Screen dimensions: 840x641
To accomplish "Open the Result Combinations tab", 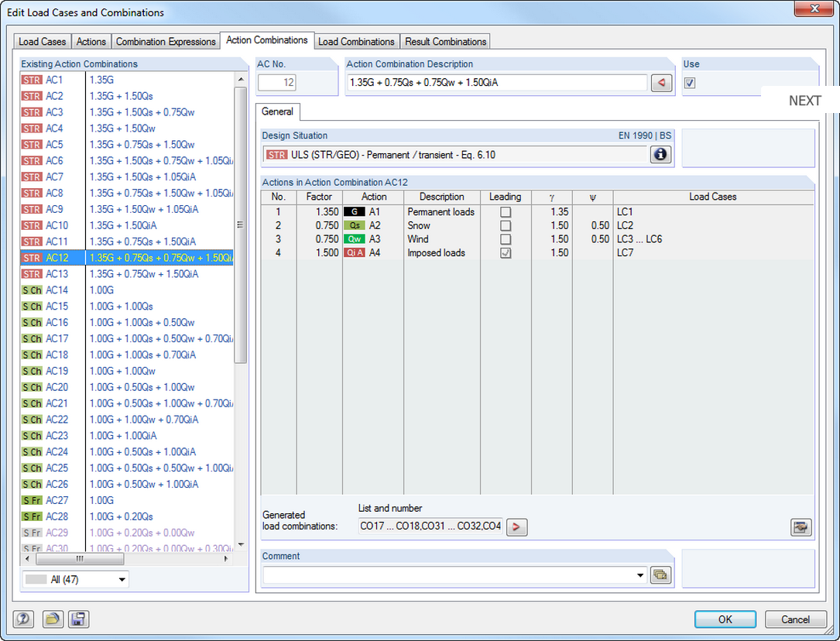I will 445,41.
